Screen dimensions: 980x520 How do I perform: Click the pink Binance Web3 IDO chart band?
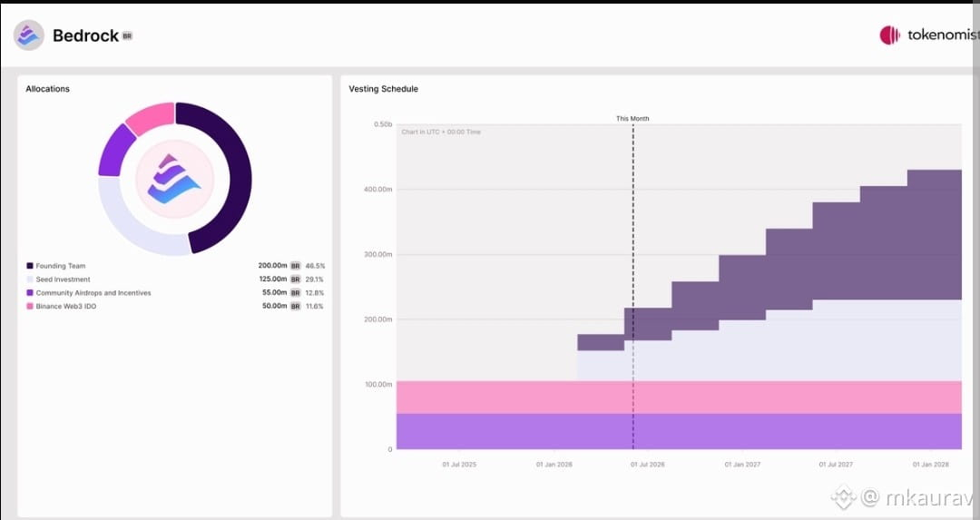coord(679,397)
